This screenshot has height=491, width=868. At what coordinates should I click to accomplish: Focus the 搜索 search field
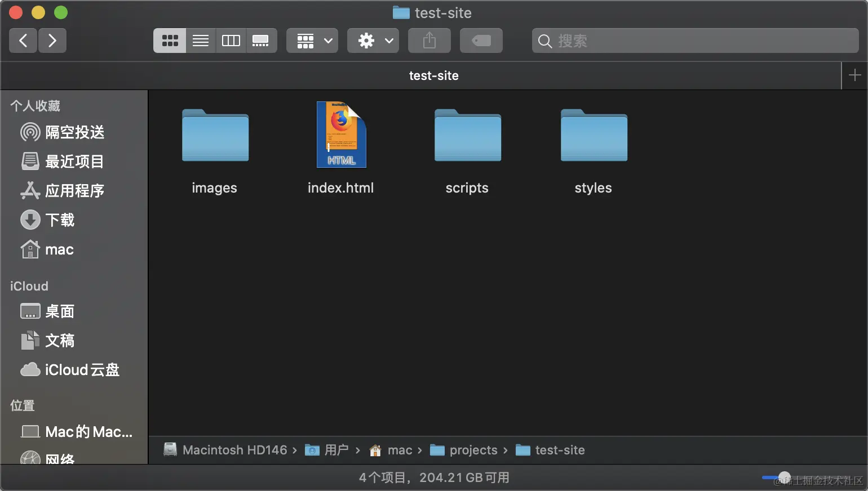695,41
